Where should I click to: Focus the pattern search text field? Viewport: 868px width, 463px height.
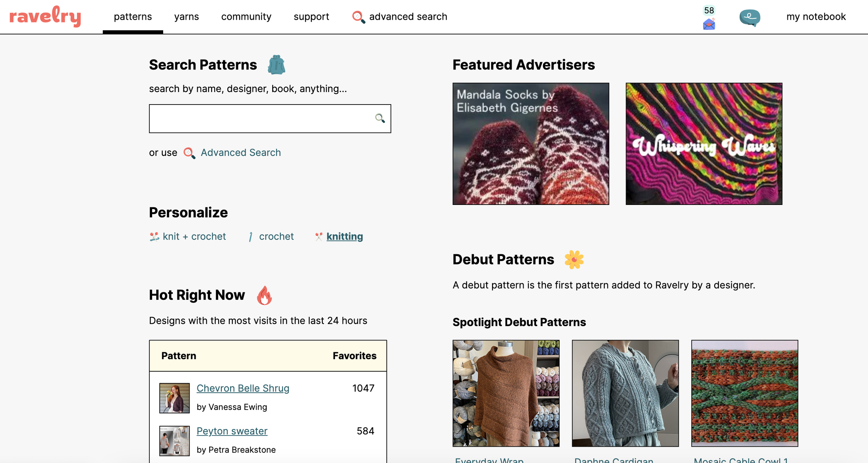pos(270,118)
